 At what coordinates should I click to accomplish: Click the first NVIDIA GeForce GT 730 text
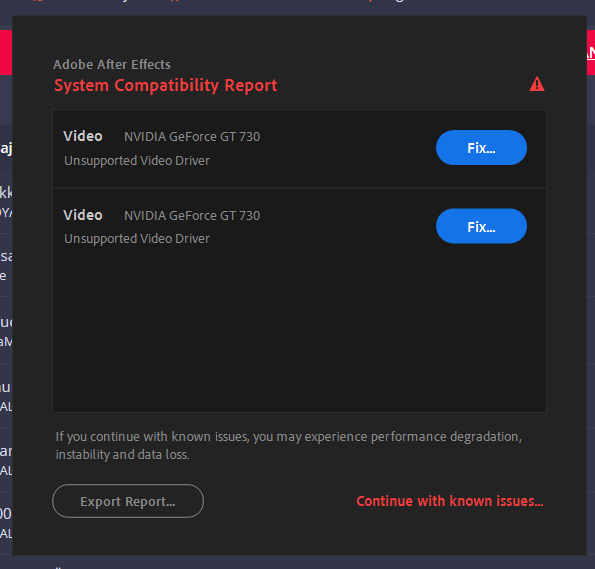pos(192,137)
